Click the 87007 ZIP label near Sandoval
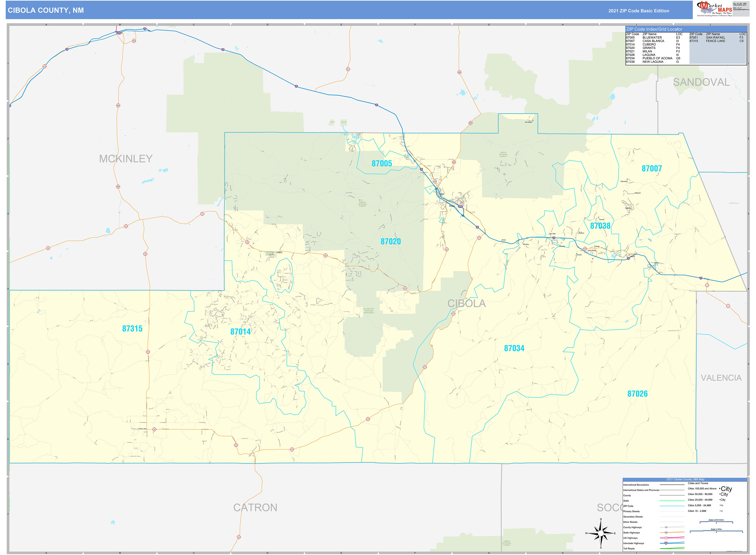756x555 pixels. (652, 169)
